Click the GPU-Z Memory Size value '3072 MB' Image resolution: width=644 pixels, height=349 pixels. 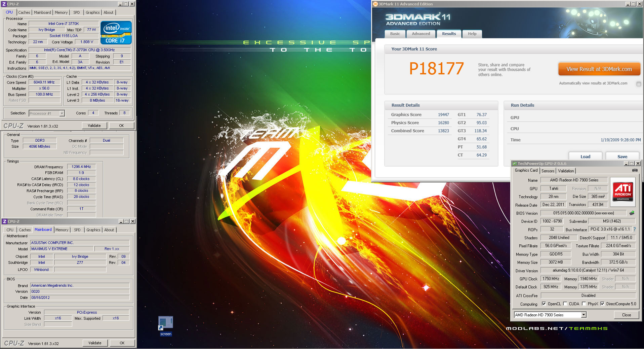(x=556, y=262)
